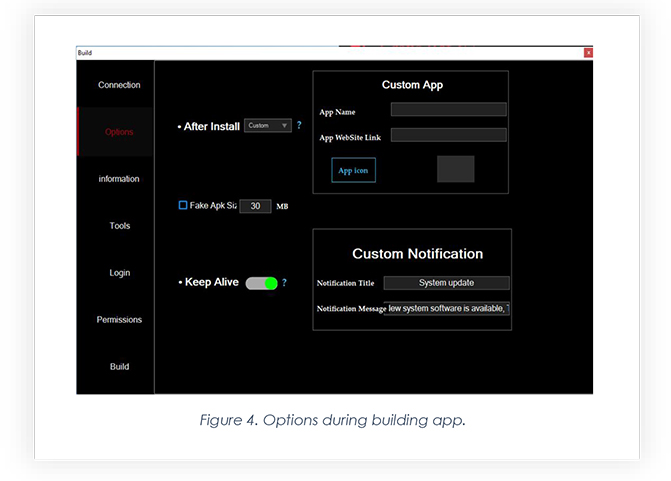671x481 pixels.
Task: Focus the App WebSite Link field
Action: 448,135
